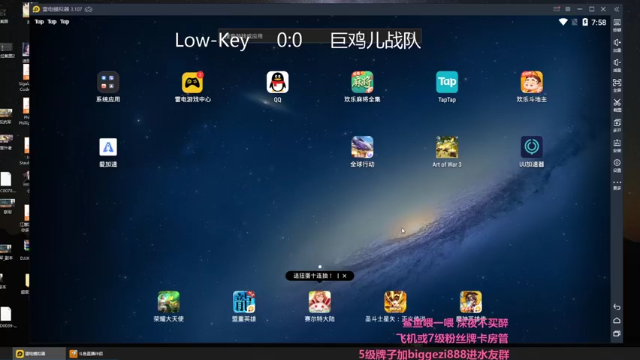Launch the blue-icon game second in the dock
The height and width of the screenshot is (360, 640).
pos(244,302)
